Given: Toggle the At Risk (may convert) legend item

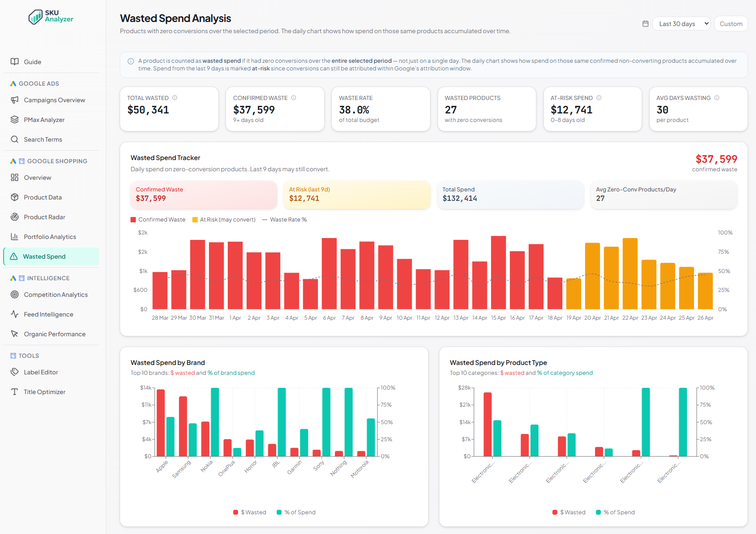Looking at the screenshot, I should pyautogui.click(x=224, y=219).
